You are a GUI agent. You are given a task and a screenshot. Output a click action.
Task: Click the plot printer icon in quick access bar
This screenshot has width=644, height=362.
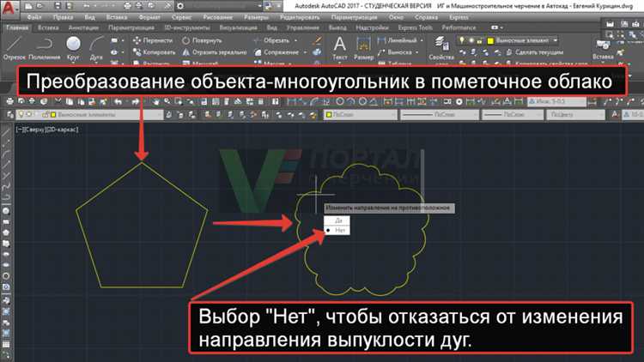coord(128,6)
